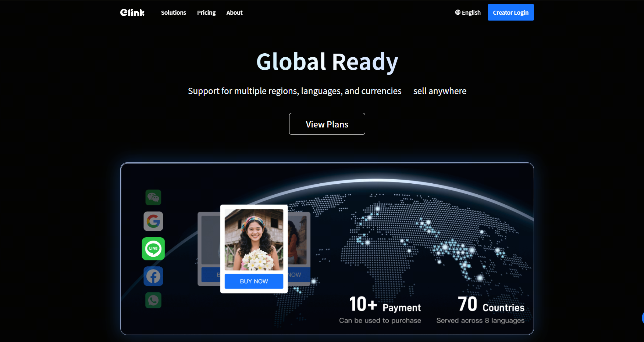This screenshot has height=342, width=644.
Task: Select the WeChat icon in the sidebar
Action: coord(153,197)
